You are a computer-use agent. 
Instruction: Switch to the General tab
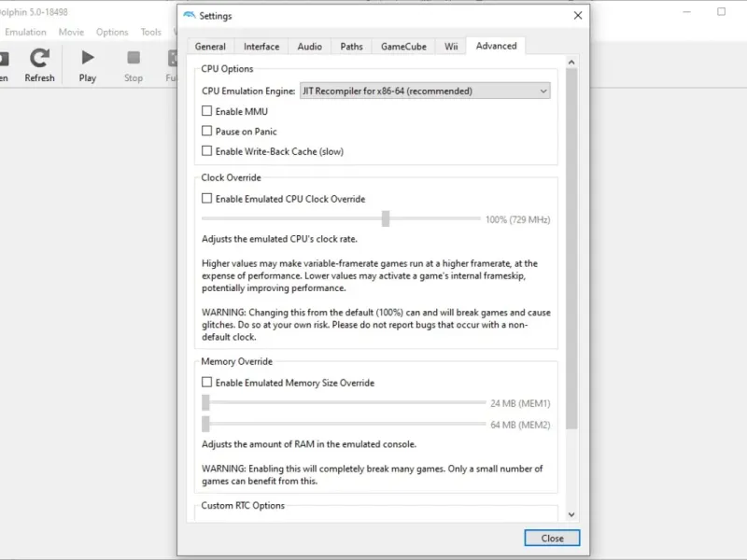210,47
